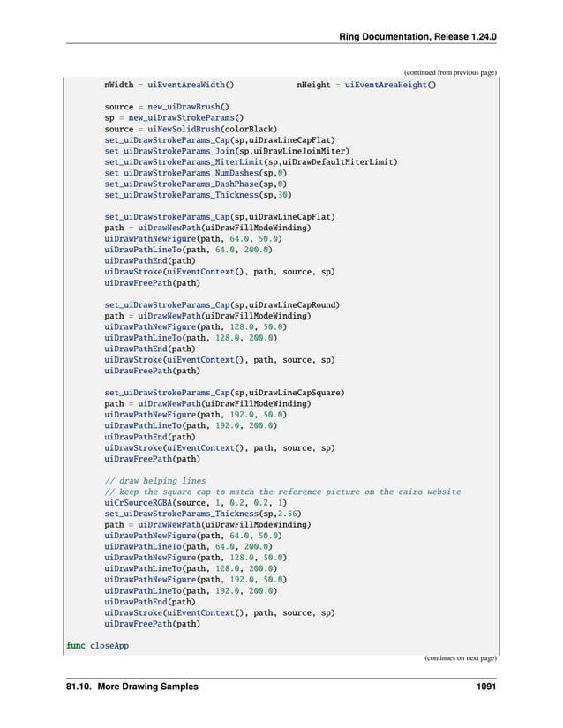Click the comment mentioning the cairo website
The height and width of the screenshot is (728, 563).
[282, 492]
